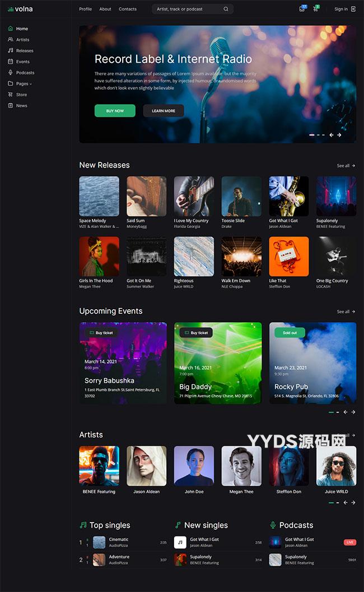Image resolution: width=364 pixels, height=592 pixels.
Task: Click the search magnifier icon
Action: (x=226, y=9)
